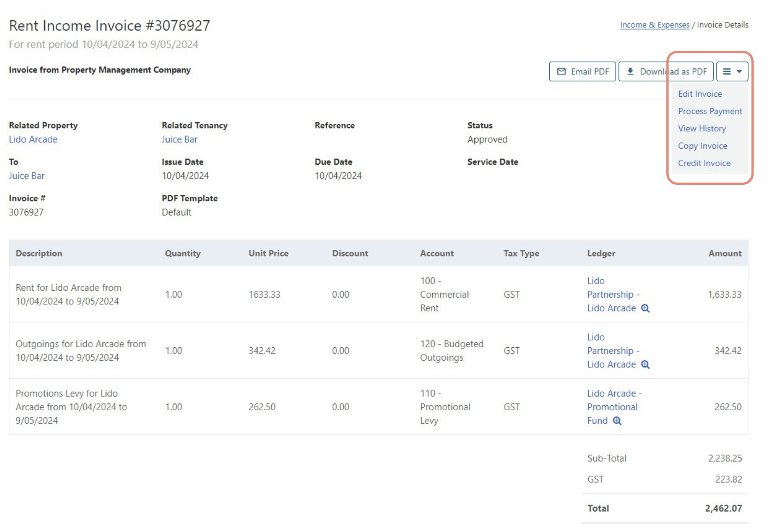The image size is (772, 532).
Task: Click the Quantity column header
Action: pos(183,253)
